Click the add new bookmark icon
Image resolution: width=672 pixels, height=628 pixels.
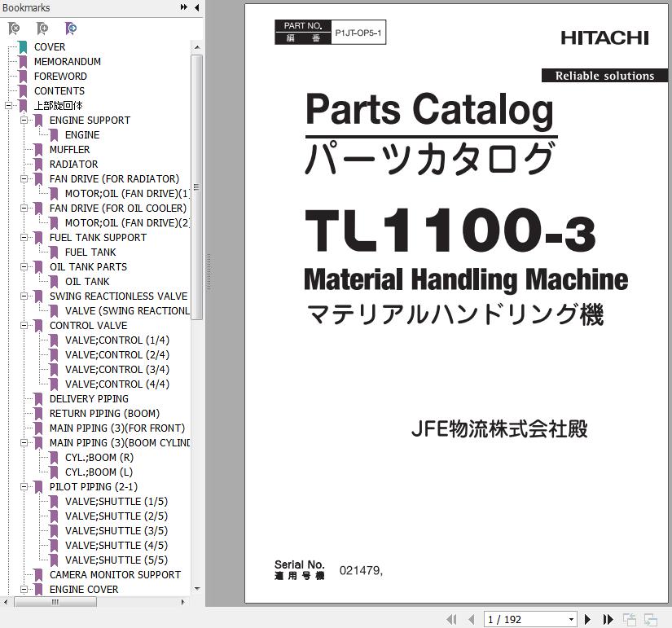42,29
